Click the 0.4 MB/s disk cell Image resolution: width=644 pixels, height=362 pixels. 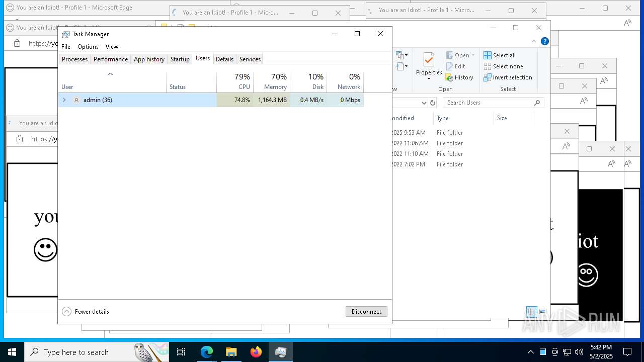click(x=308, y=100)
